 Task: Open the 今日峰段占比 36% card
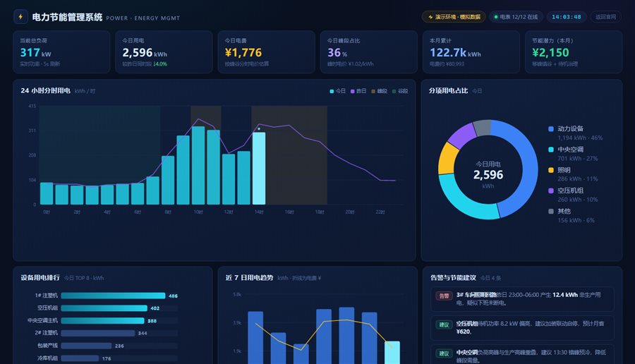(x=369, y=51)
